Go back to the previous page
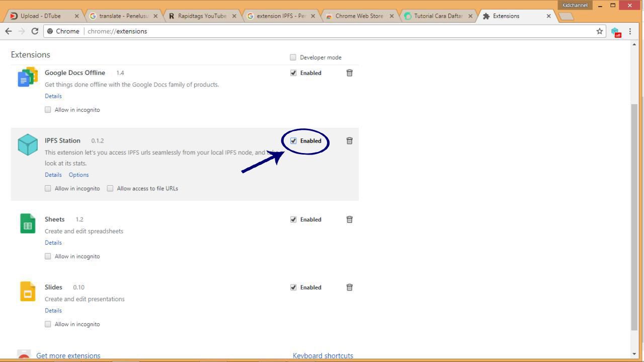Screen dimensions: 644x362 [8, 31]
